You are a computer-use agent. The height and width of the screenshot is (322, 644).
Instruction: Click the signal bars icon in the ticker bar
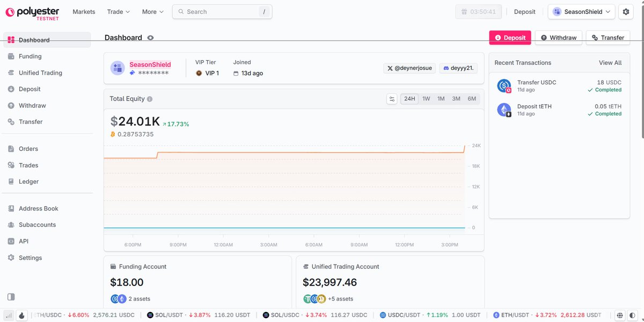coord(9,316)
